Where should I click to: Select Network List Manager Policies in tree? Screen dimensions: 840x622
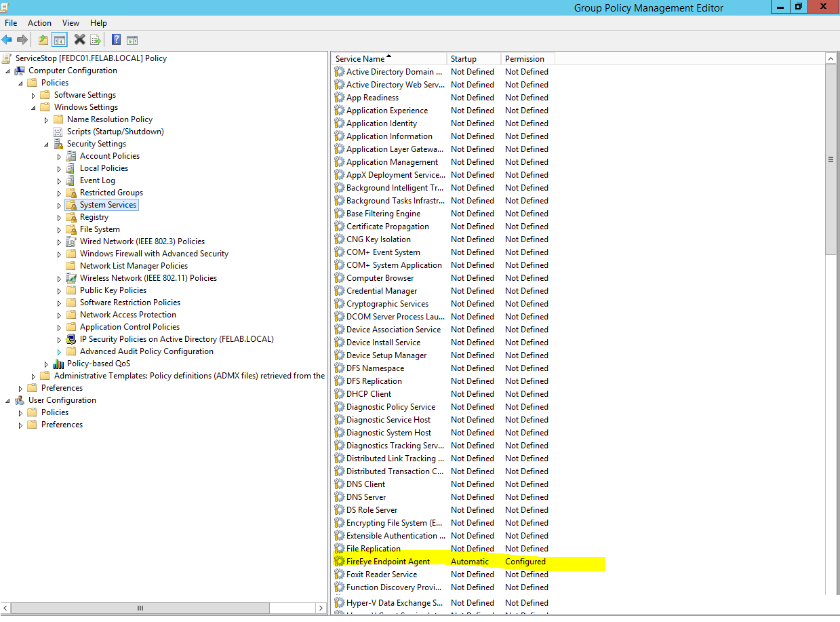(x=134, y=266)
